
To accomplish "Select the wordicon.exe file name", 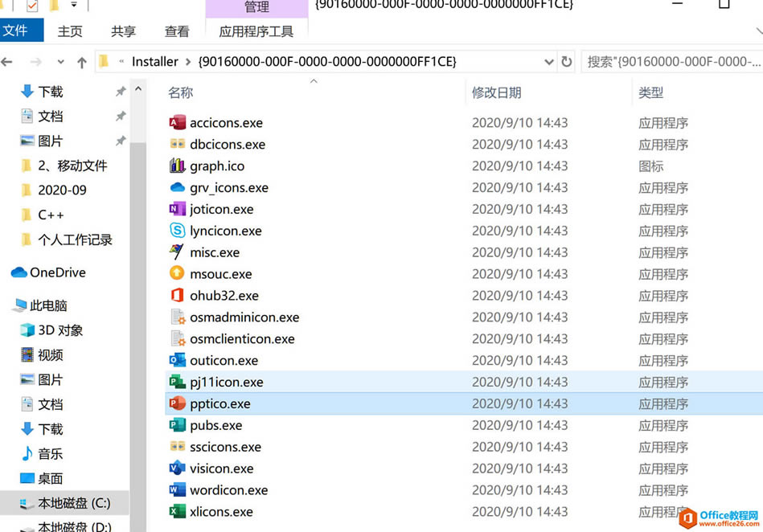I will [x=228, y=490].
